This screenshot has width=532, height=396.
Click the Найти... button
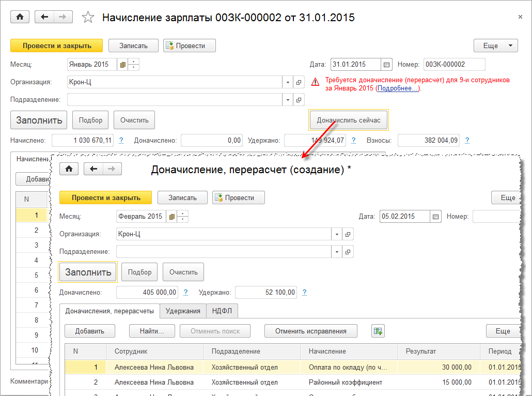(152, 331)
